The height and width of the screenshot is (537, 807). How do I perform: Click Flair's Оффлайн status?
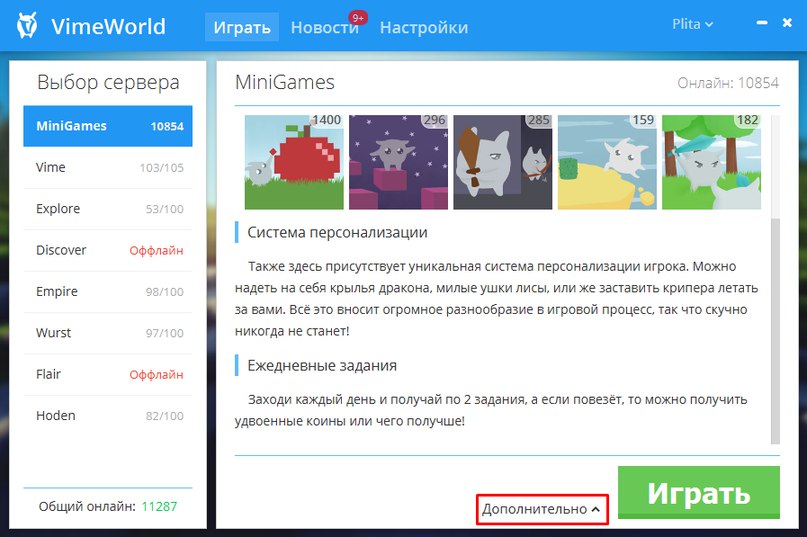[156, 375]
